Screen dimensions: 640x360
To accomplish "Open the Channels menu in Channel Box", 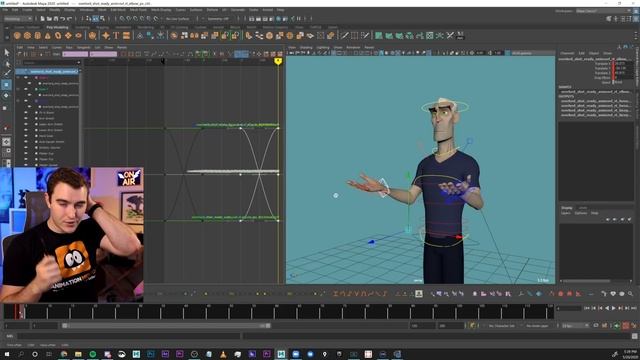I will [x=567, y=53].
